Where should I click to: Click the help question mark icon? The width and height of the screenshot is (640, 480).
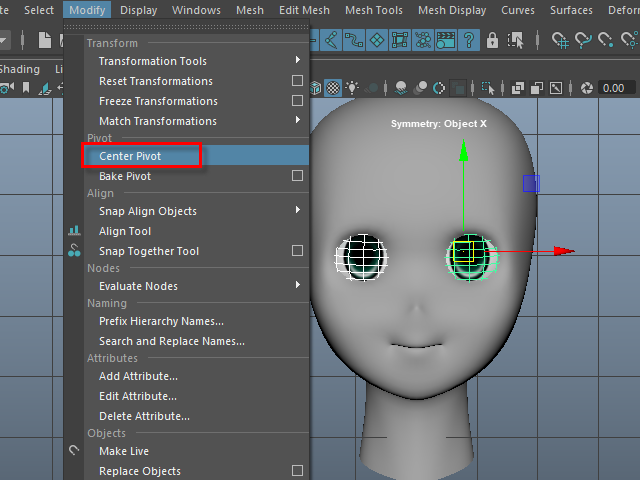coord(469,40)
